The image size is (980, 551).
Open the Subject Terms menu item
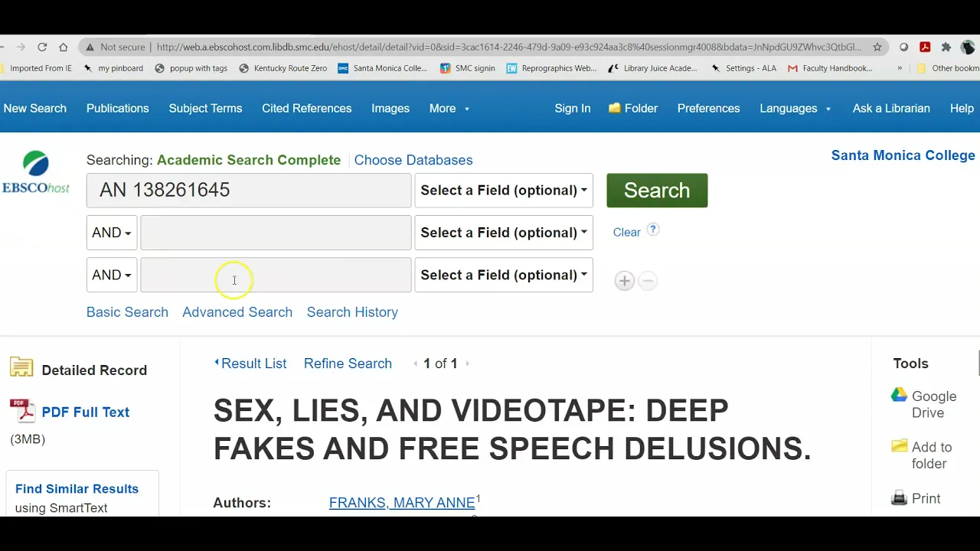click(x=205, y=109)
